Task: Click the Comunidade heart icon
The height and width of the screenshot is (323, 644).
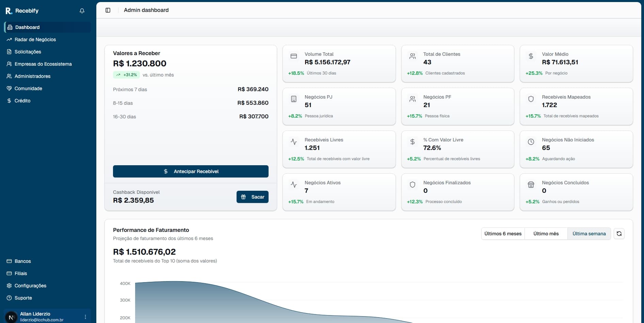Action: [10, 88]
